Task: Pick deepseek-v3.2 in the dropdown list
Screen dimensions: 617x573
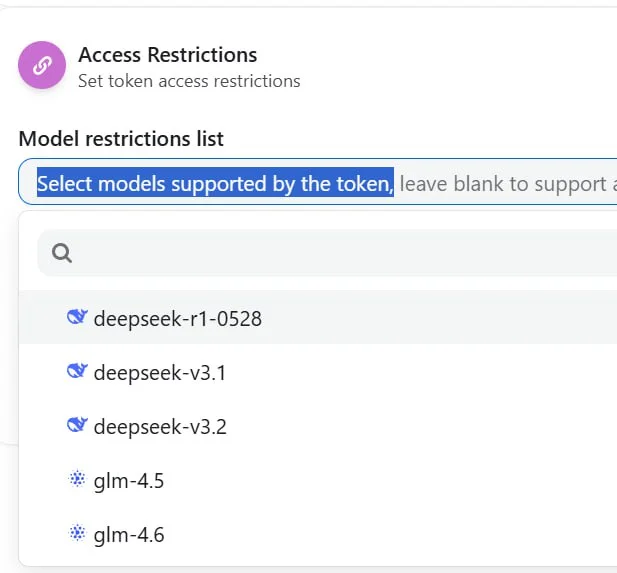Action: tap(160, 427)
